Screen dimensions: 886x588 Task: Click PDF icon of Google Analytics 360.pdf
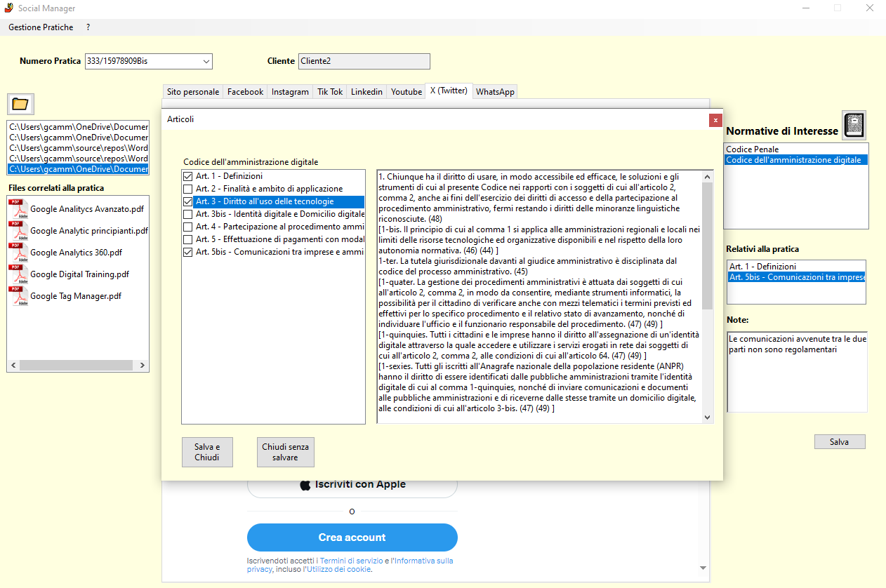[19, 253]
